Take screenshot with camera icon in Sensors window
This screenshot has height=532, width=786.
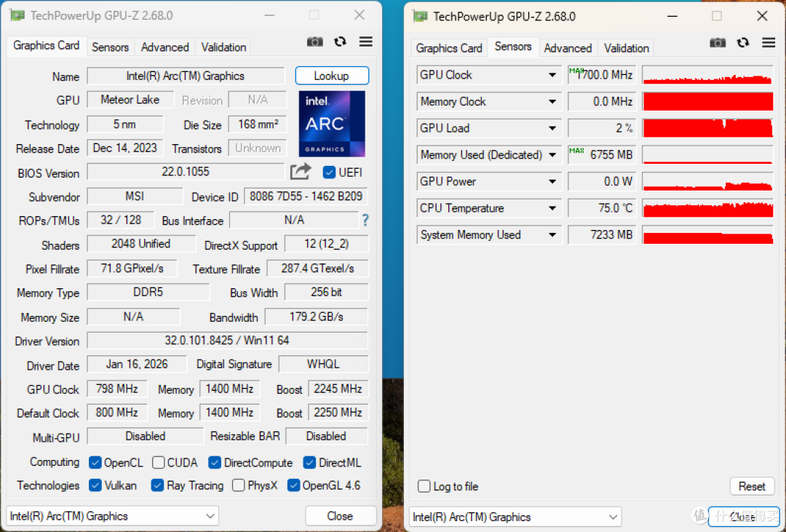718,43
